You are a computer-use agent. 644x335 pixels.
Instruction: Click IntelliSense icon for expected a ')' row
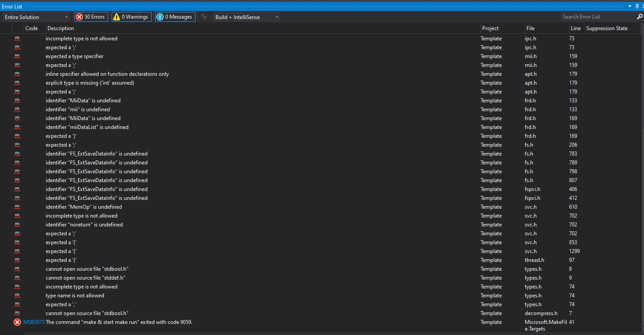pos(17,136)
